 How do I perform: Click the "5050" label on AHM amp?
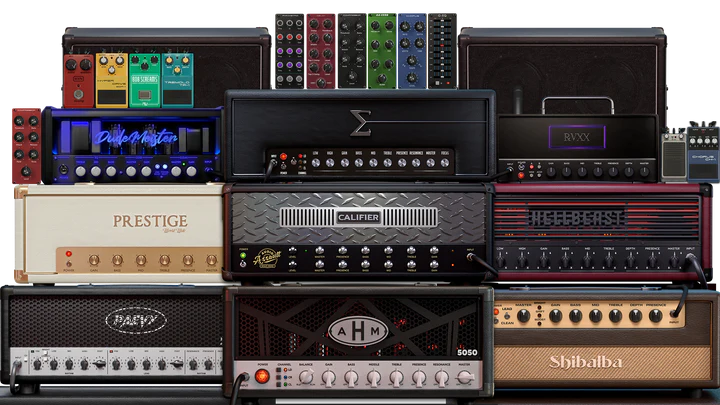coord(467,352)
